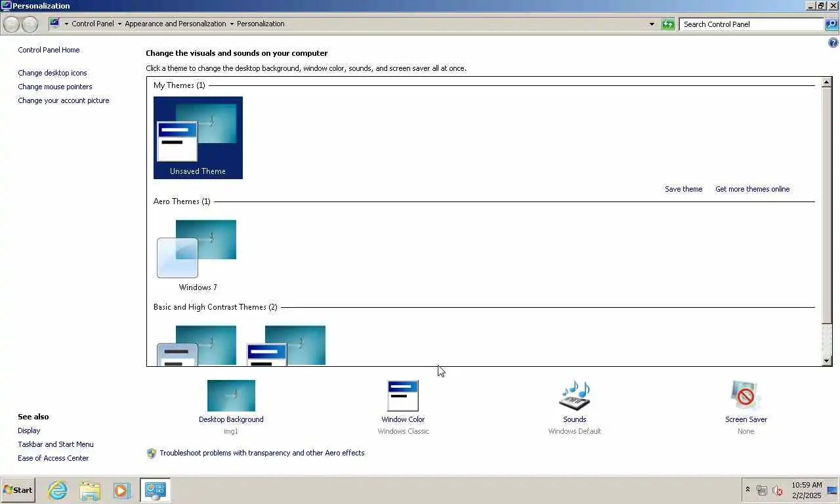The image size is (840, 504).
Task: Click the address bar refresh icon
Action: click(668, 24)
